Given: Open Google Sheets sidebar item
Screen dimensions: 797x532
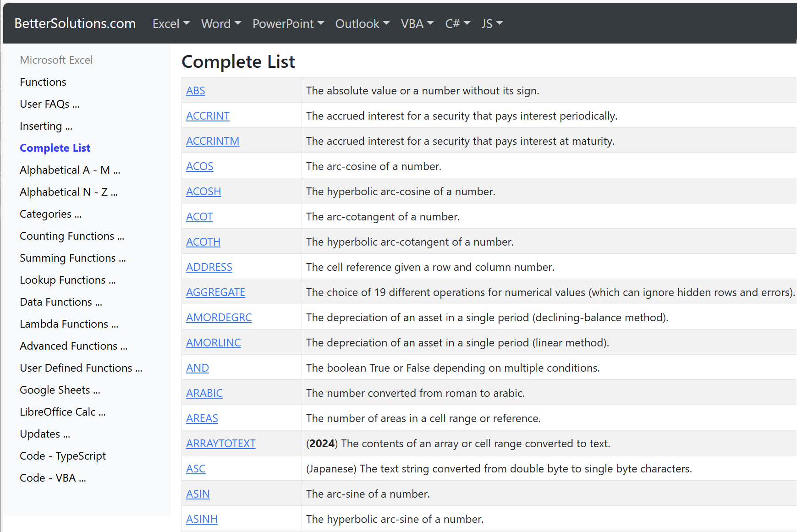Looking at the screenshot, I should (x=60, y=390).
